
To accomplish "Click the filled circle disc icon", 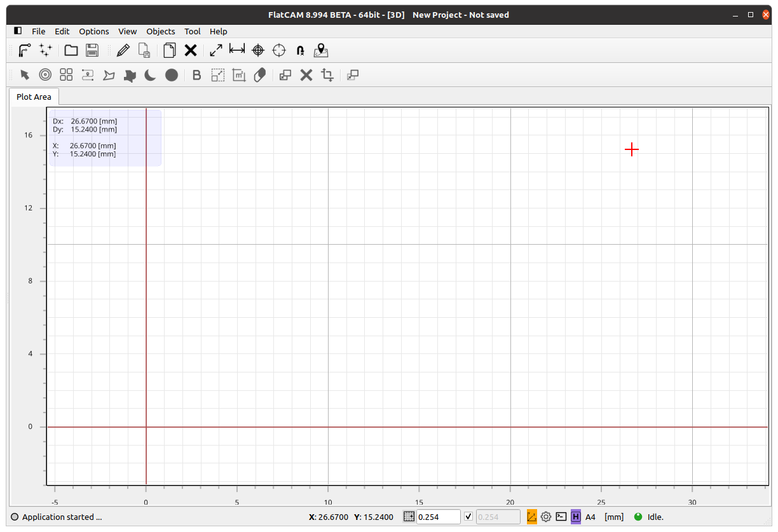I will click(x=172, y=75).
